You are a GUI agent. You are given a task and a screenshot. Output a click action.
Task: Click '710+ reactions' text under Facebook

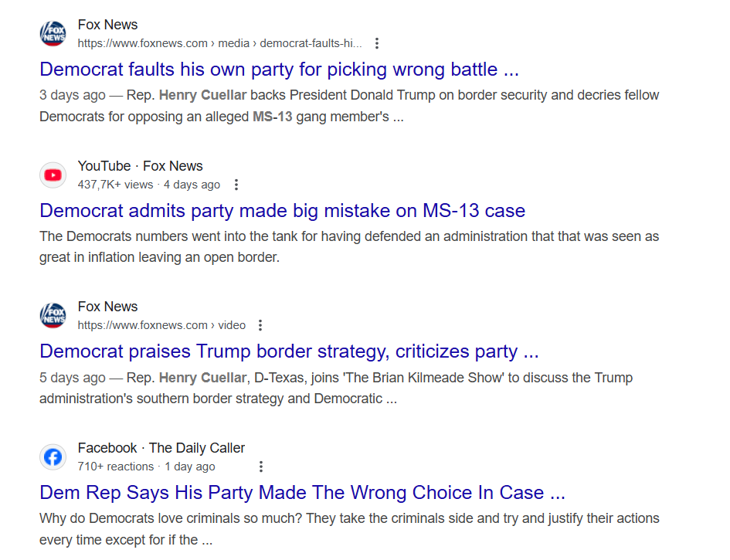pos(116,467)
